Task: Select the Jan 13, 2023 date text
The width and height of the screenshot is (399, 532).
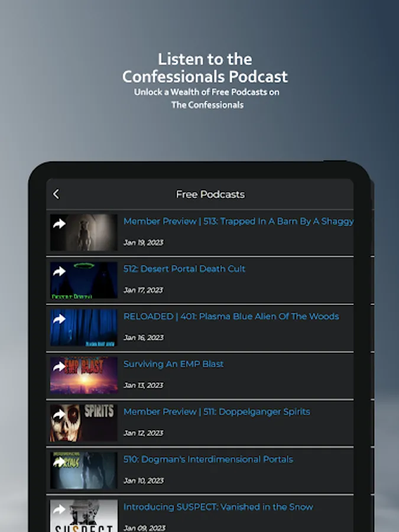Action: (x=143, y=385)
